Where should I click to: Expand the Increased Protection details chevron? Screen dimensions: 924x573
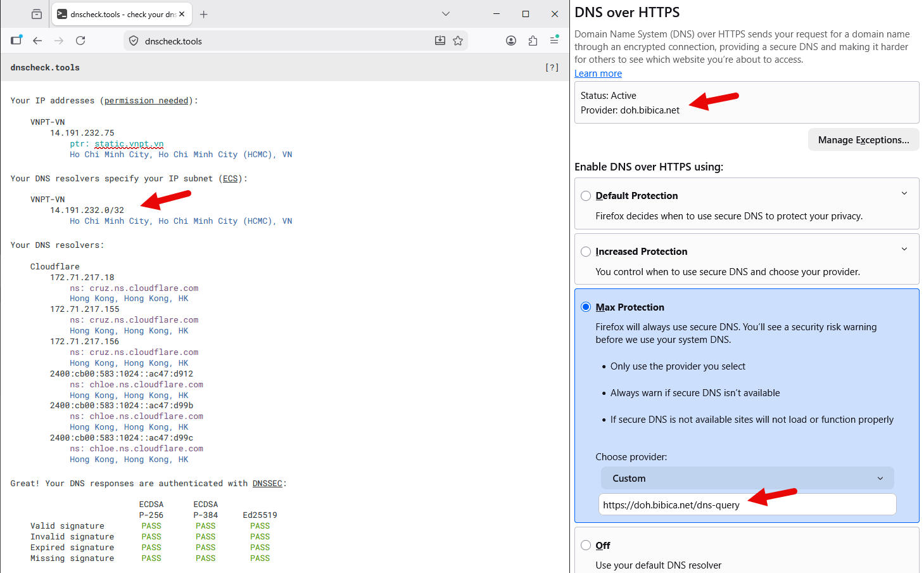[x=904, y=249]
